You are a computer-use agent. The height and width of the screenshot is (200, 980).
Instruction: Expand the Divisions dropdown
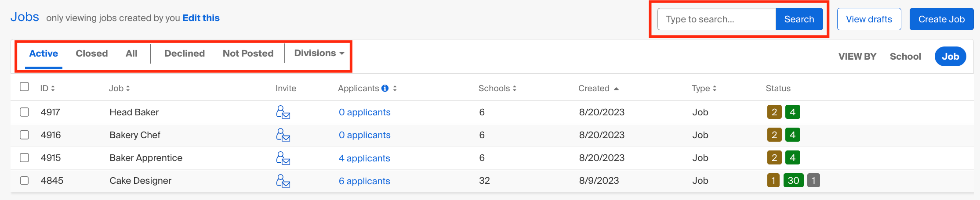tap(319, 53)
